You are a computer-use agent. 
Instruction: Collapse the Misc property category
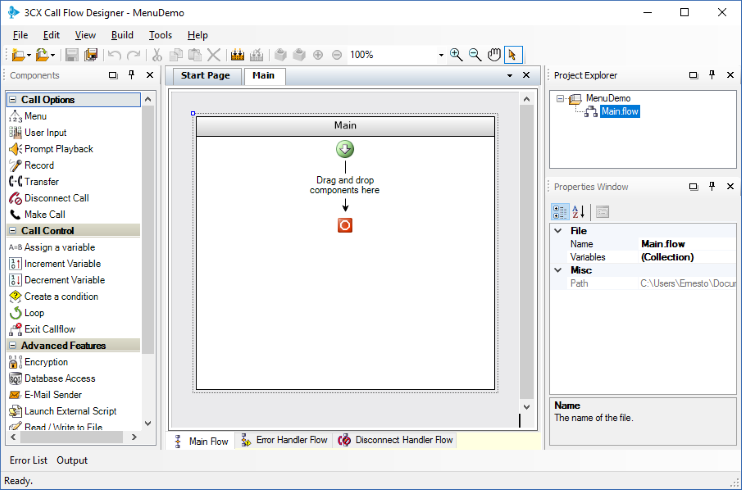coord(558,270)
